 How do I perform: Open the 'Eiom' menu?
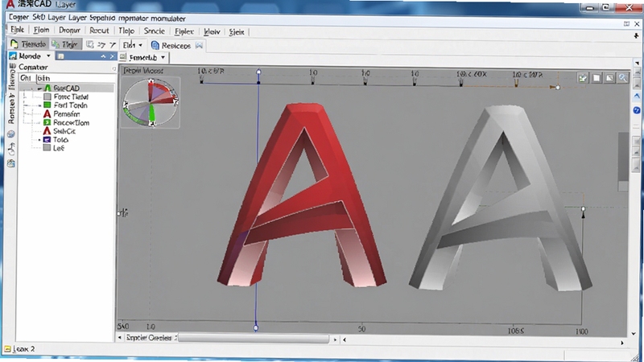42,30
